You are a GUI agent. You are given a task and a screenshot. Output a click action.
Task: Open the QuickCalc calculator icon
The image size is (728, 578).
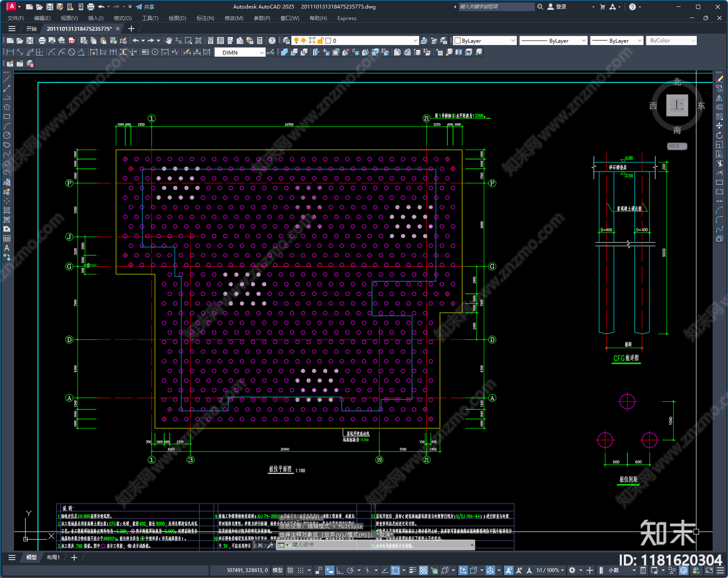pos(260,41)
